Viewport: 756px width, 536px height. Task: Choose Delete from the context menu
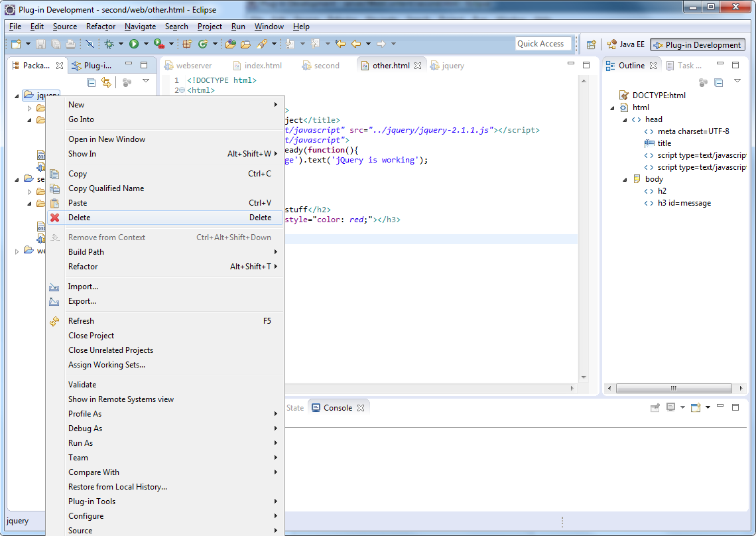[165, 218]
